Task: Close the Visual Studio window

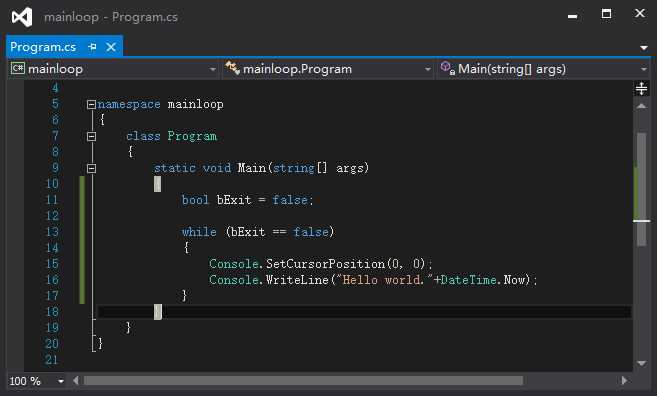Action: point(639,13)
